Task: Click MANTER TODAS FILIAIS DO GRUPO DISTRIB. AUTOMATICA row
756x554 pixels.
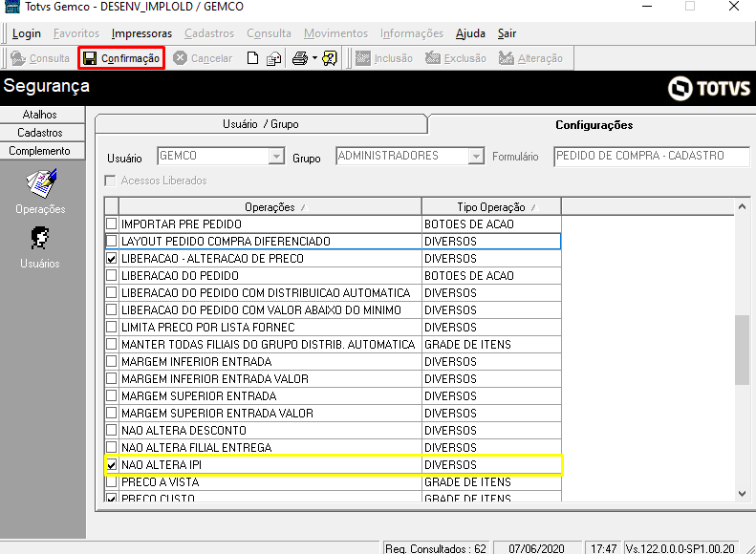Action: pos(334,345)
